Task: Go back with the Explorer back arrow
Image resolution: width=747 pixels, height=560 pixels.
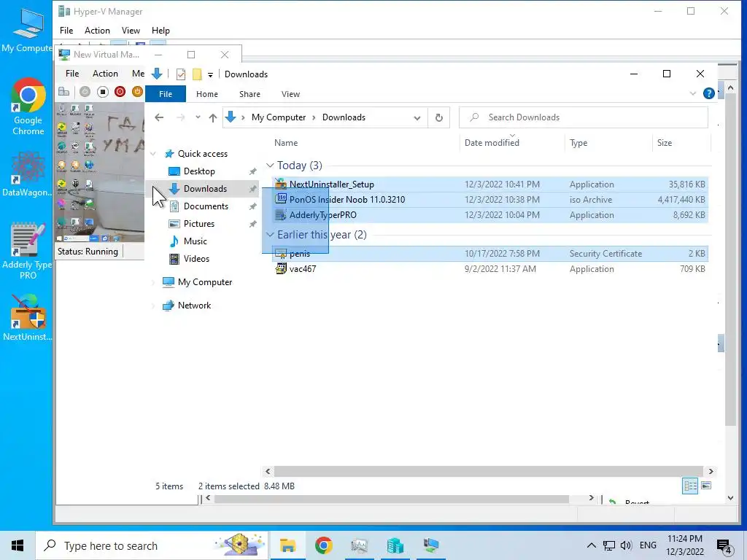Action: pos(159,117)
